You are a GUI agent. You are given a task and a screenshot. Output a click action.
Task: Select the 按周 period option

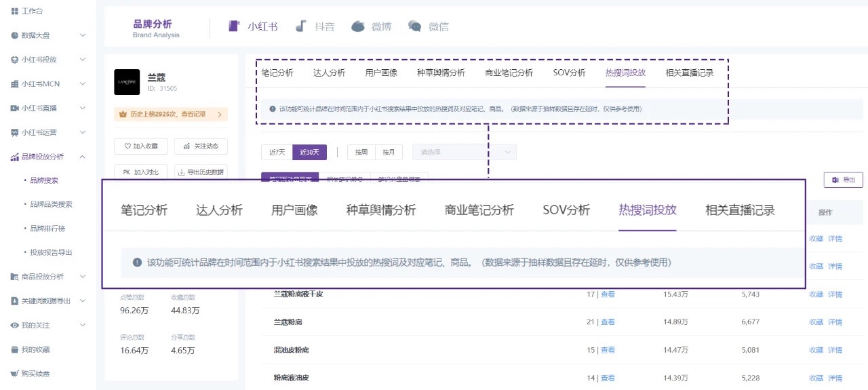[361, 152]
